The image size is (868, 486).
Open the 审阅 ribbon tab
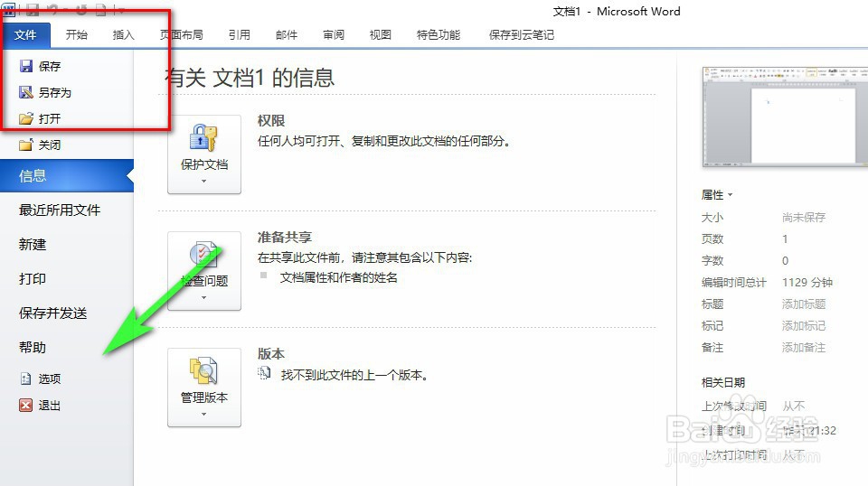coord(334,35)
